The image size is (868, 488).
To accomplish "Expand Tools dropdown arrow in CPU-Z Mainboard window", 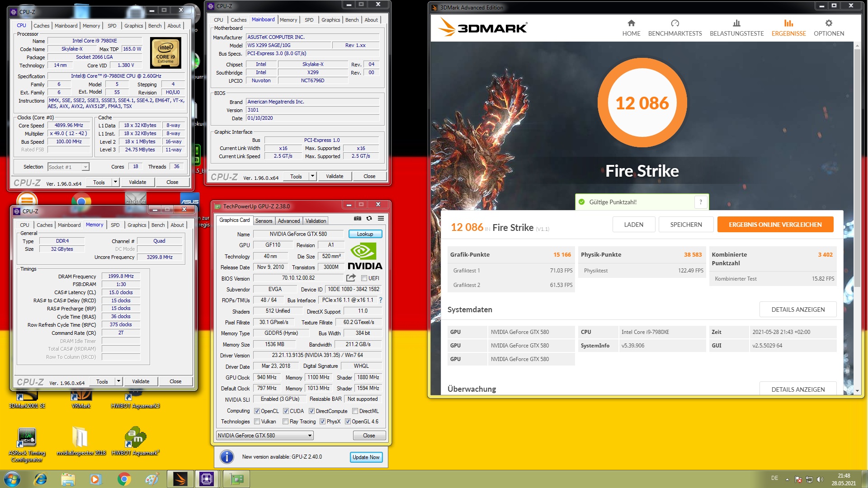I will coord(312,176).
